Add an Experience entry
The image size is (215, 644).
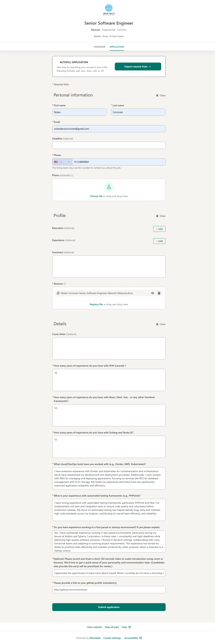(159, 241)
